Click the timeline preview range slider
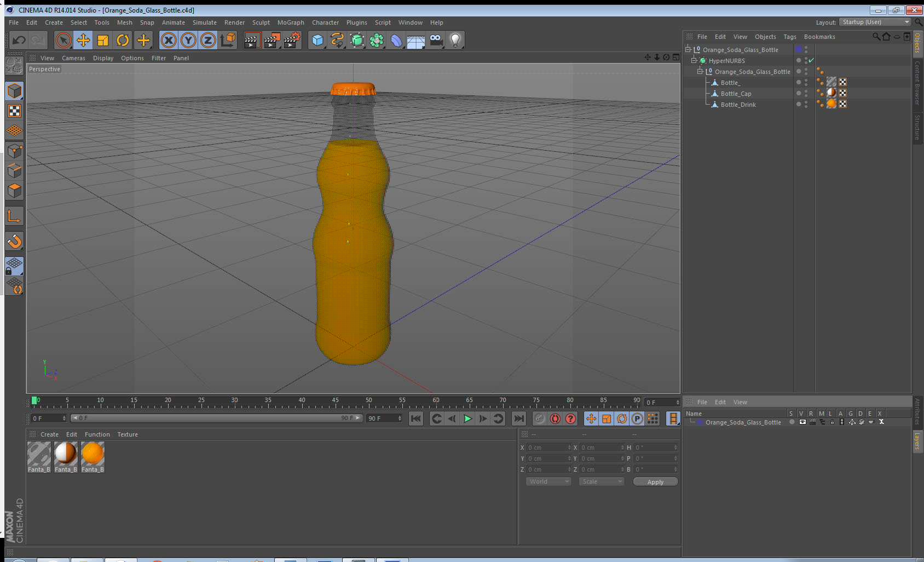The height and width of the screenshot is (562, 924). tap(217, 418)
